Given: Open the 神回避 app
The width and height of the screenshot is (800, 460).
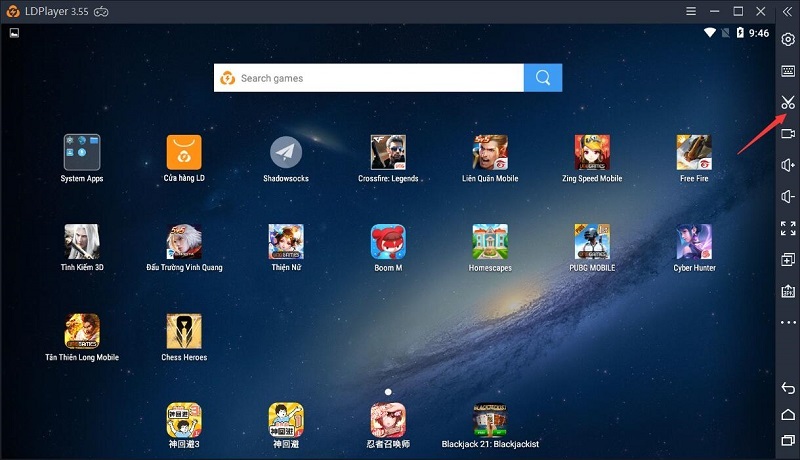Looking at the screenshot, I should click(x=286, y=420).
